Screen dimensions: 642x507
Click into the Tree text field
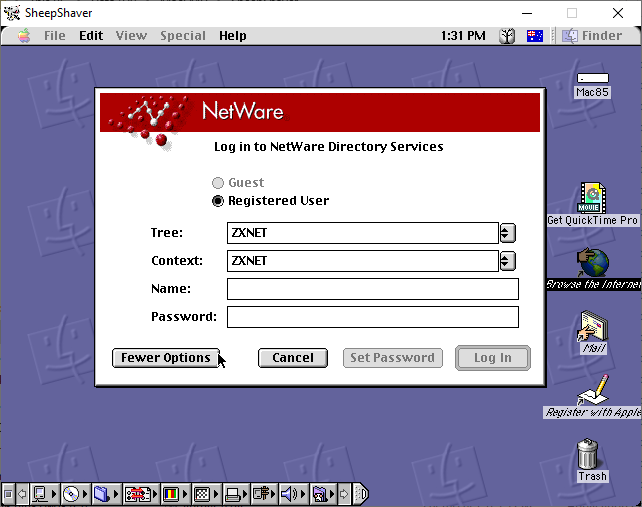pyautogui.click(x=363, y=233)
